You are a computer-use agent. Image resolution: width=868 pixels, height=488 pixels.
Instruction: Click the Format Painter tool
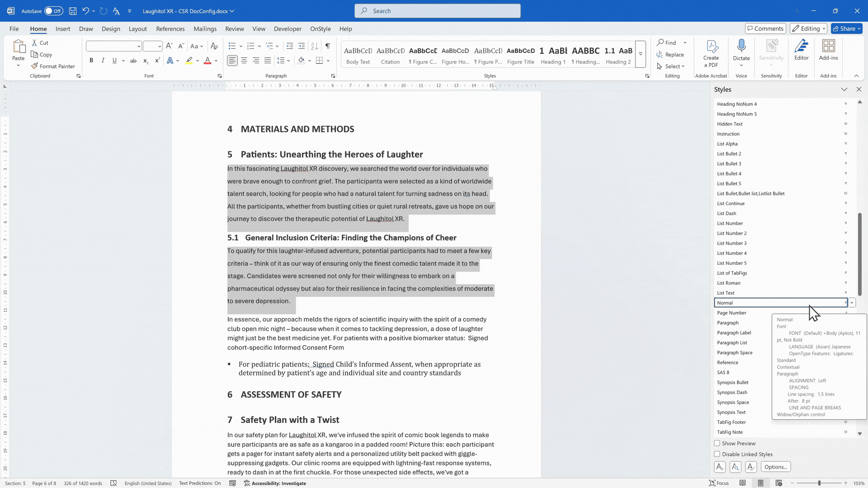click(53, 66)
